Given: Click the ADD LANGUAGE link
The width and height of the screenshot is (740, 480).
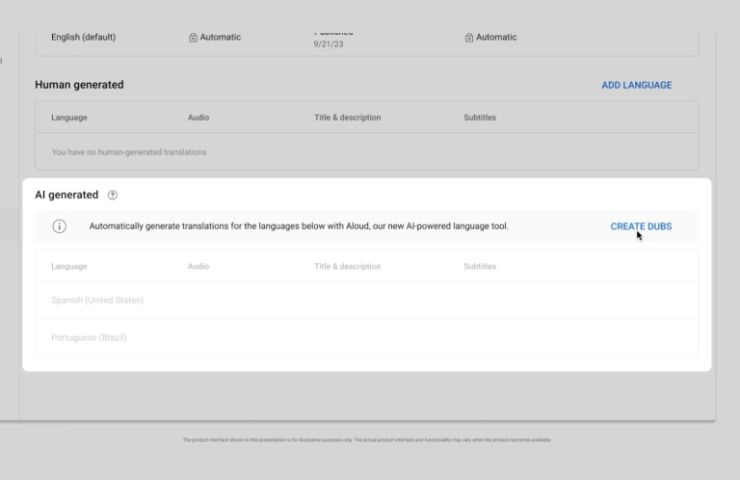Looking at the screenshot, I should (x=636, y=85).
